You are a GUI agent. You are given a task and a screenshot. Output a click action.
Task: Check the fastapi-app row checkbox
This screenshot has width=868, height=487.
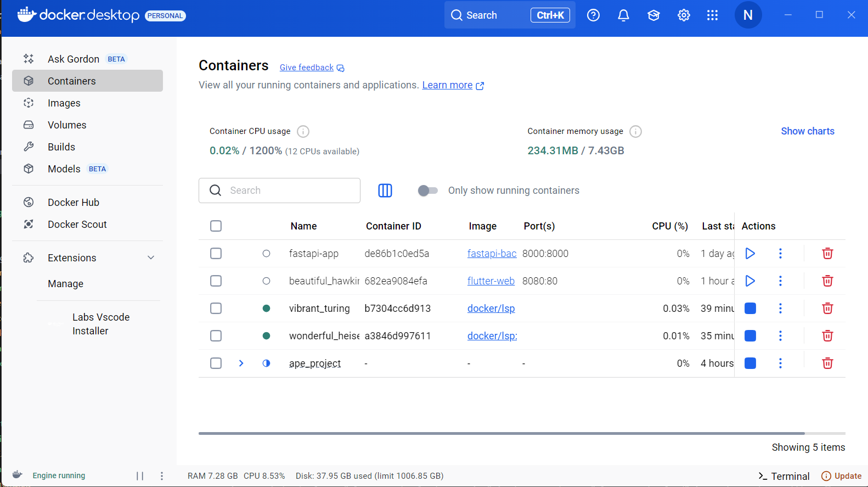[216, 253]
